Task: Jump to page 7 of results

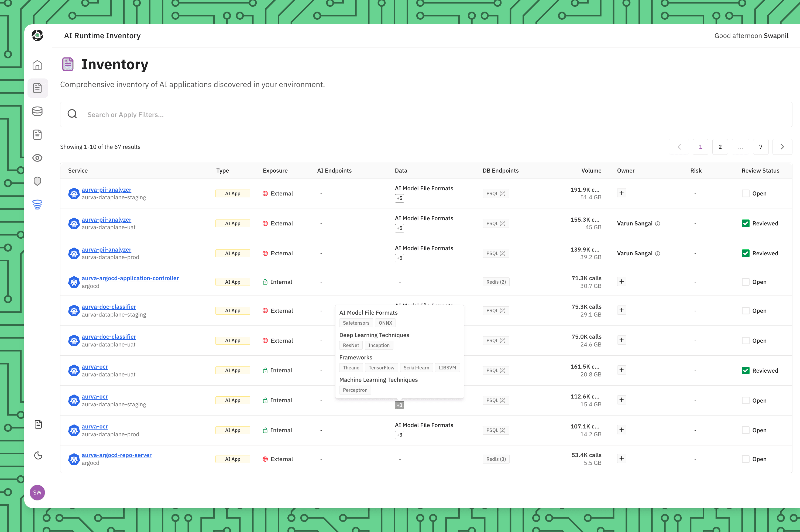Action: tap(760, 147)
